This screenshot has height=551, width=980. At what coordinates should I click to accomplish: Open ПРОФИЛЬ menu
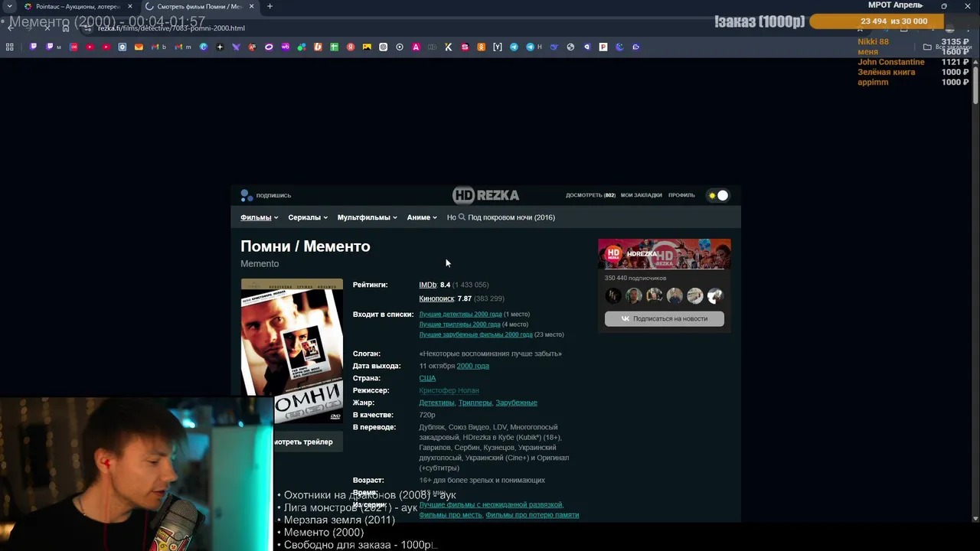pos(681,195)
